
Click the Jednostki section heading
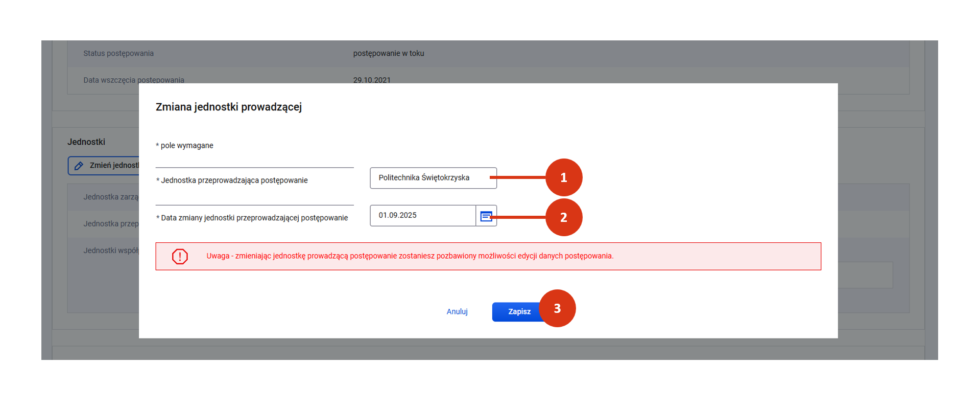[x=86, y=142]
